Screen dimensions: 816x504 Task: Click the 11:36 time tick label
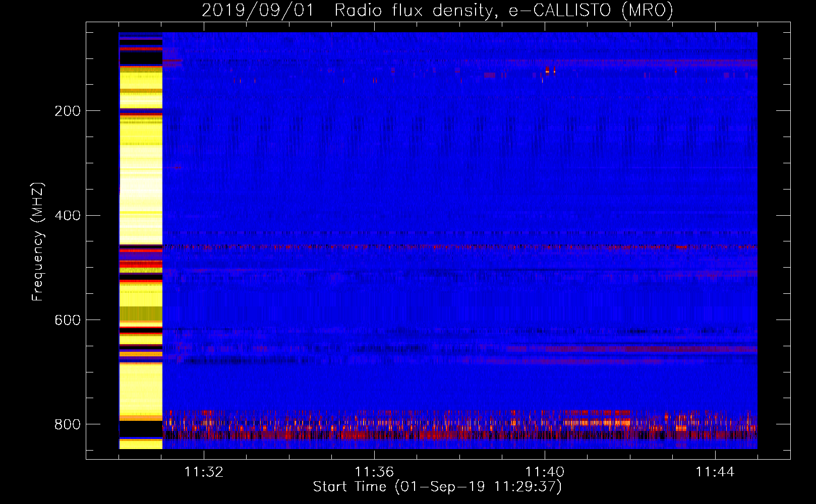point(374,472)
